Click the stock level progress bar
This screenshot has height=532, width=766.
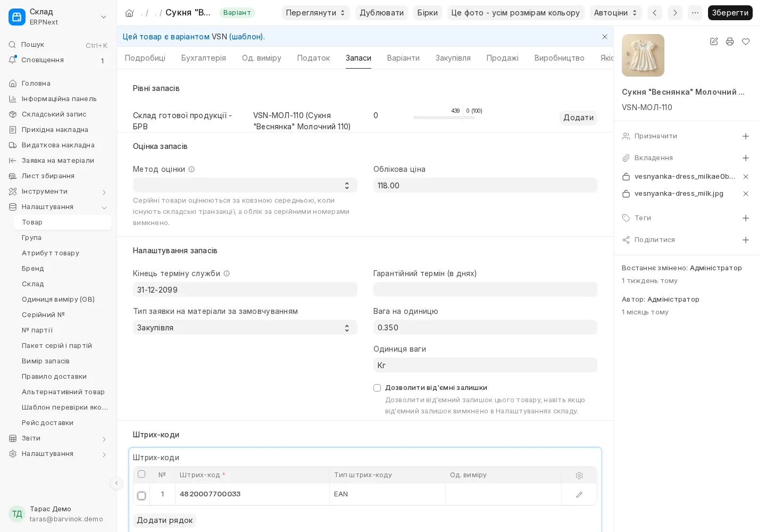point(444,118)
